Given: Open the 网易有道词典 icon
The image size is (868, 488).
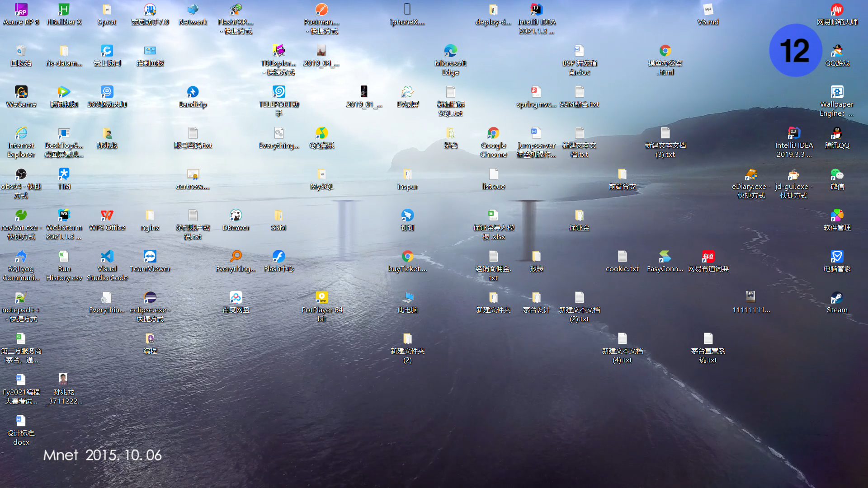Looking at the screenshot, I should point(708,262).
